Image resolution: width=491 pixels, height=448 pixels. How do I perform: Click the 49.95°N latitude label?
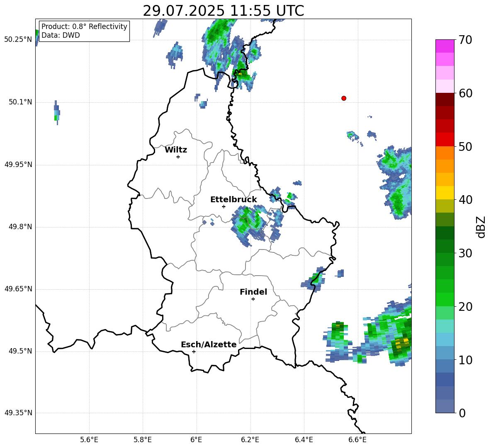point(18,165)
